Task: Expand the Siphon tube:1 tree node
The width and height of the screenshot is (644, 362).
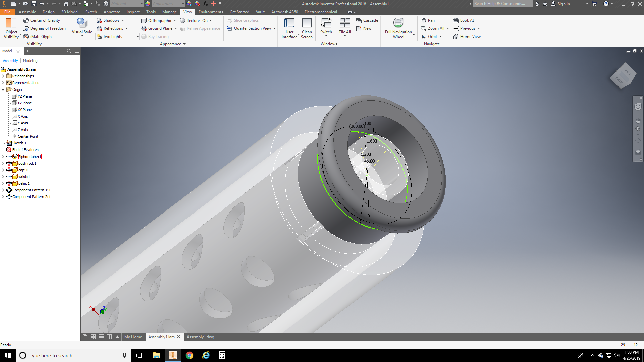Action: click(x=3, y=157)
